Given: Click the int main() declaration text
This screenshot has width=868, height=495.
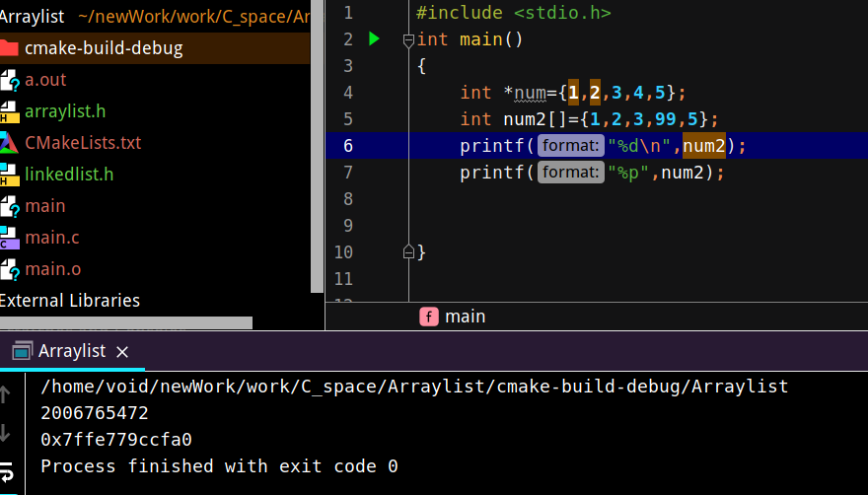Looking at the screenshot, I should (x=470, y=39).
